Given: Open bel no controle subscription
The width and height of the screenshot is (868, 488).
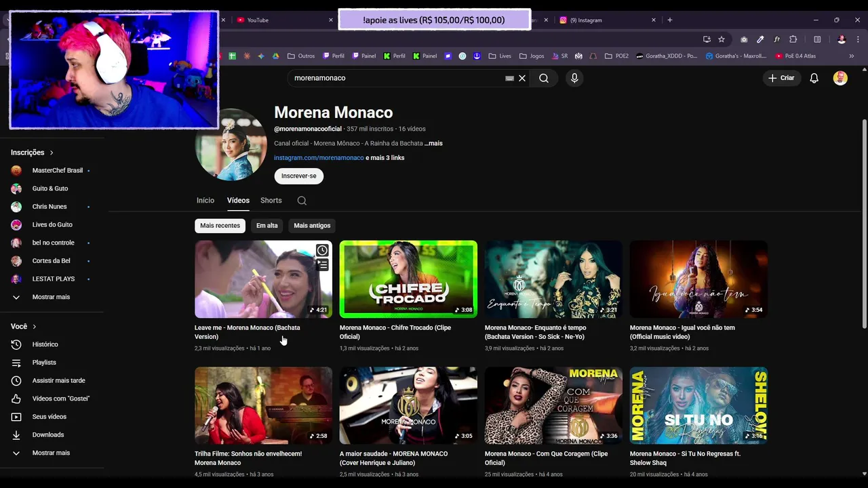Looking at the screenshot, I should 52,243.
